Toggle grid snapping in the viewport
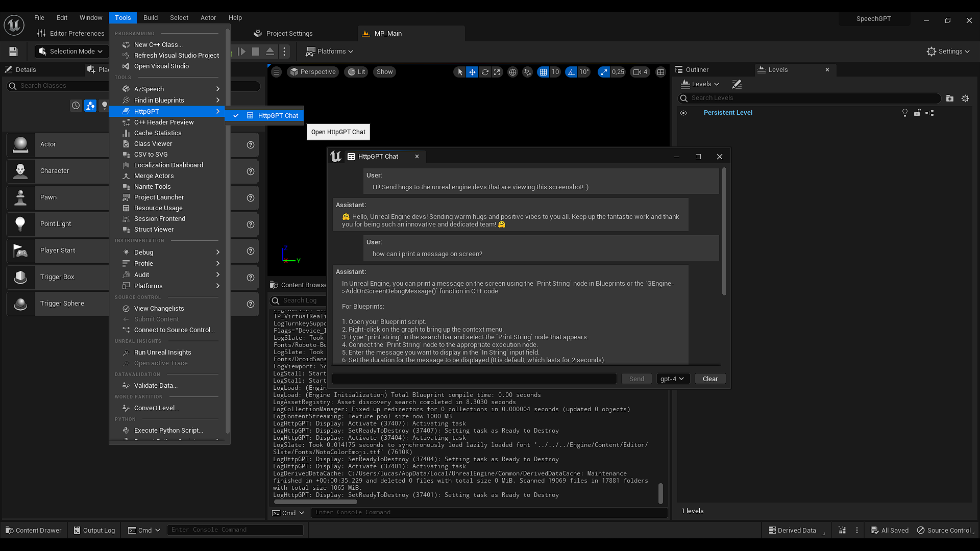The width and height of the screenshot is (980, 551). point(543,72)
